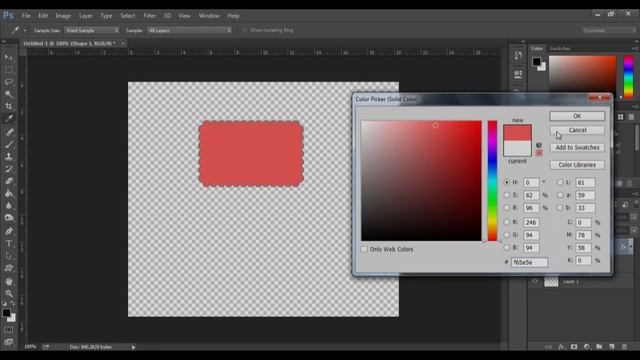Click the delete layer trash icon
The image size is (640, 360).
click(624, 347)
